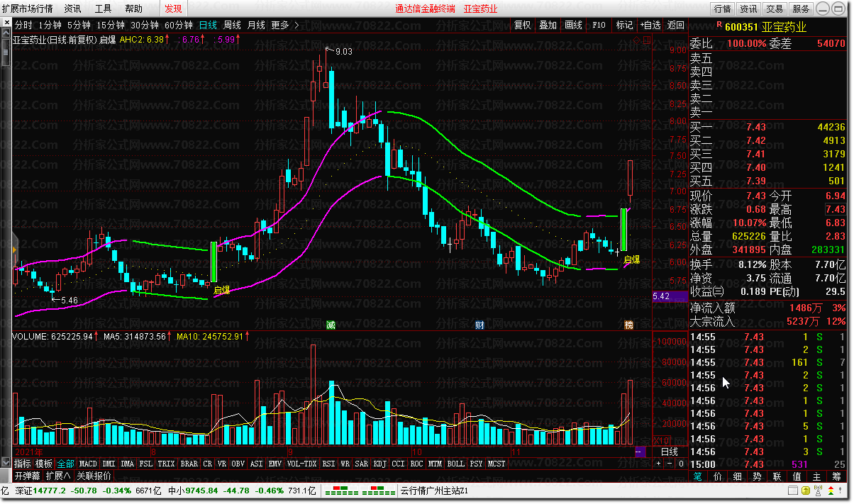Open F10 company information
854x504 pixels.
(x=599, y=26)
